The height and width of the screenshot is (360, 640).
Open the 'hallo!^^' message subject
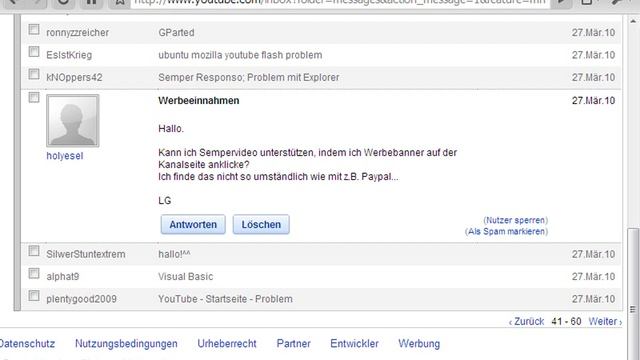(x=174, y=254)
